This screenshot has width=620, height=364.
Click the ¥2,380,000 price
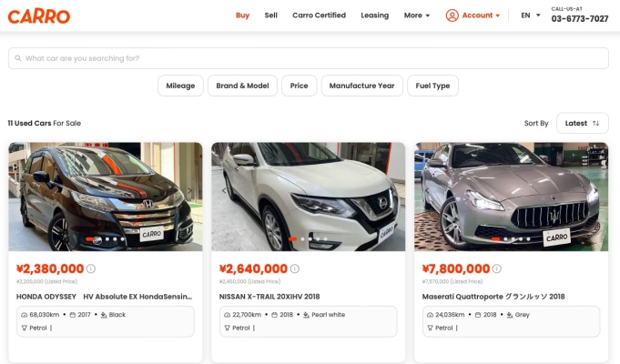point(50,268)
